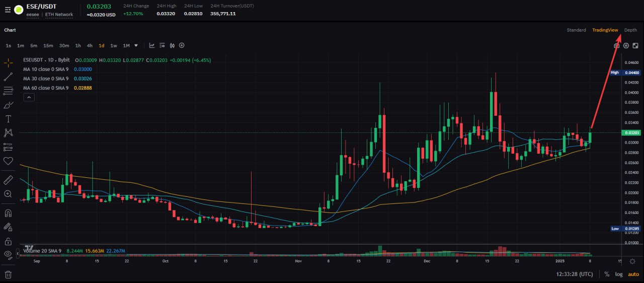Toggle magnet mode on
The width and height of the screenshot is (644, 283).
pyautogui.click(x=8, y=213)
